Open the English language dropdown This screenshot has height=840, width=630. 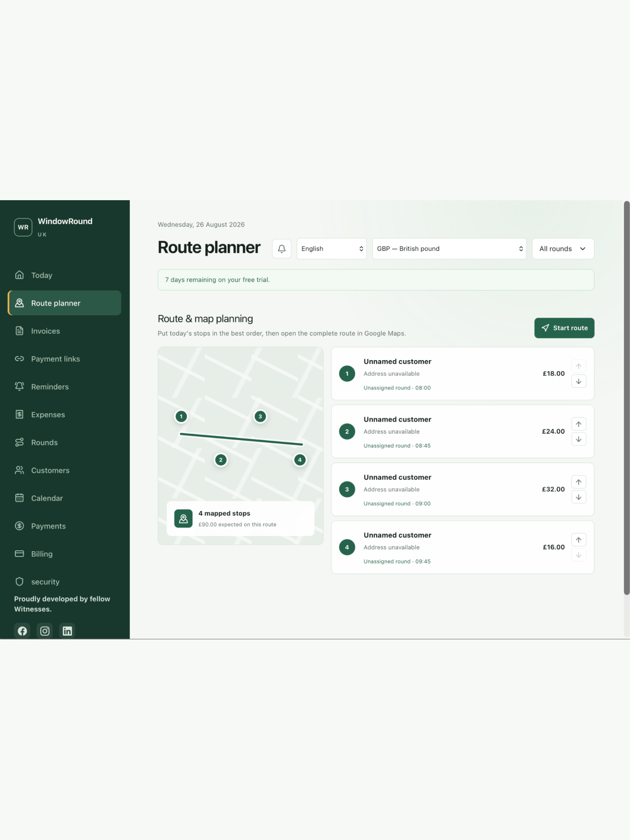click(332, 249)
